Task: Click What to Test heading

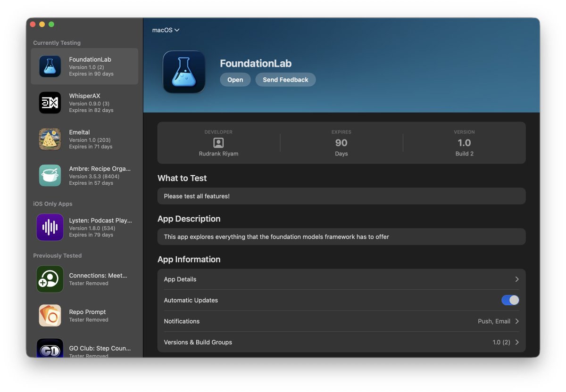Action: pos(182,178)
